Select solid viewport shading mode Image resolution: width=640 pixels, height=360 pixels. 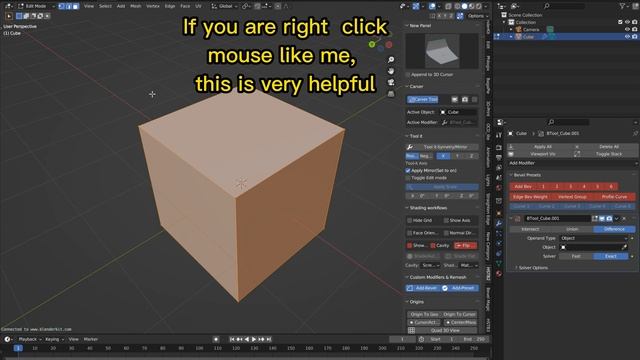click(x=464, y=6)
